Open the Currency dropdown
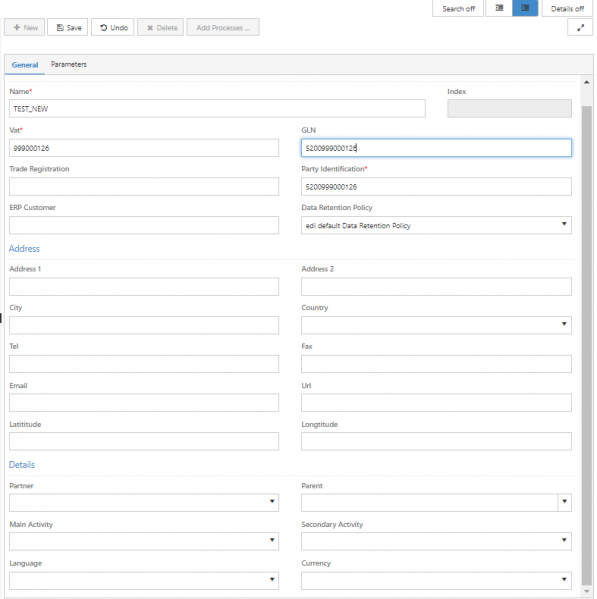This screenshot has height=599, width=597. tap(436, 581)
